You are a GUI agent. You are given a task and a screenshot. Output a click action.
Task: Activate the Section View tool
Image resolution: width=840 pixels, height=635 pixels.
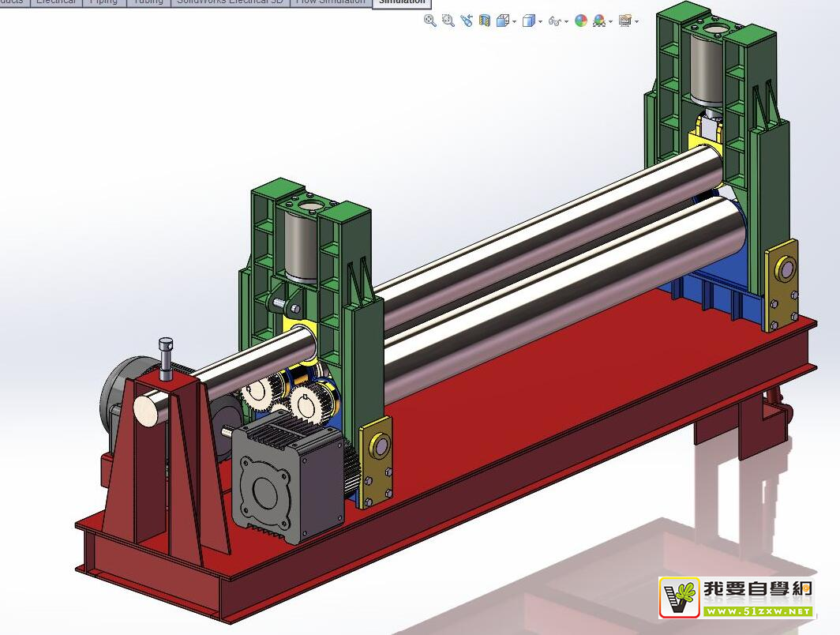[484, 21]
